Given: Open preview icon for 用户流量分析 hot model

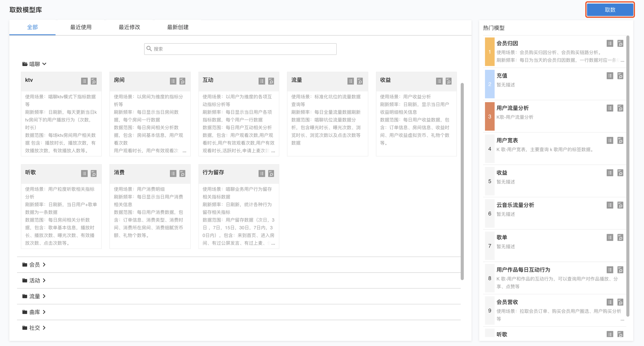Looking at the screenshot, I should pyautogui.click(x=620, y=108).
